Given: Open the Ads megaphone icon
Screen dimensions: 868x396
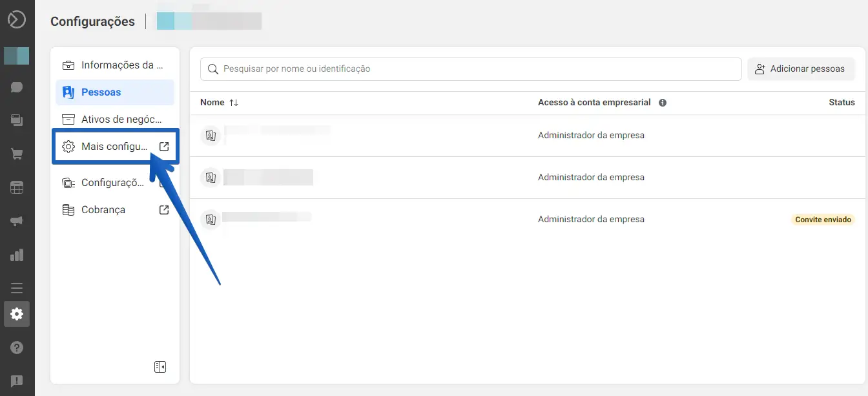Looking at the screenshot, I should pyautogui.click(x=17, y=221).
